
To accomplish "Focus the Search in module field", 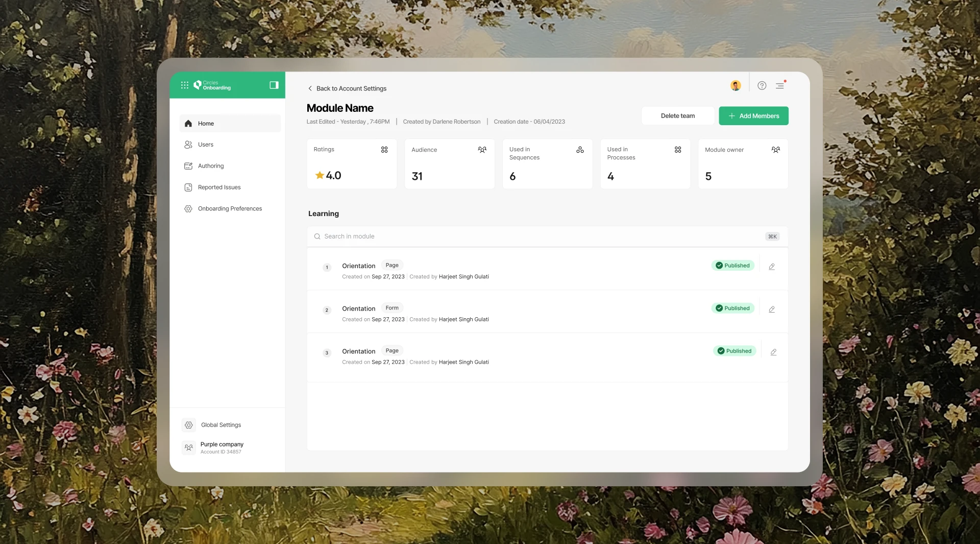I will 547,236.
